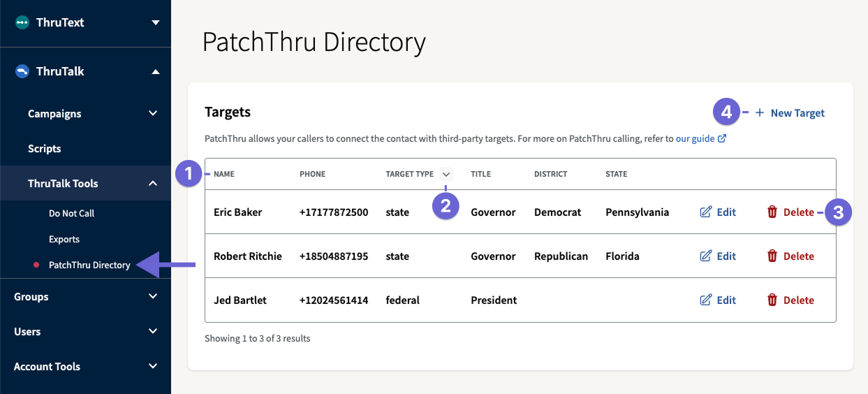Image resolution: width=868 pixels, height=394 pixels.
Task: Click phone number +18504887195
Action: (x=334, y=256)
